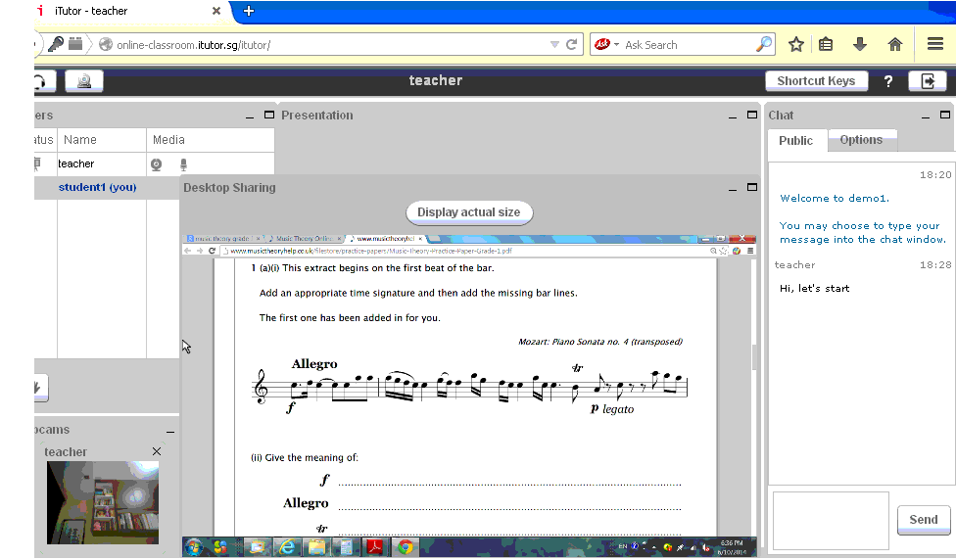The image size is (956, 560).
Task: Click the logout exit icon
Action: (928, 81)
